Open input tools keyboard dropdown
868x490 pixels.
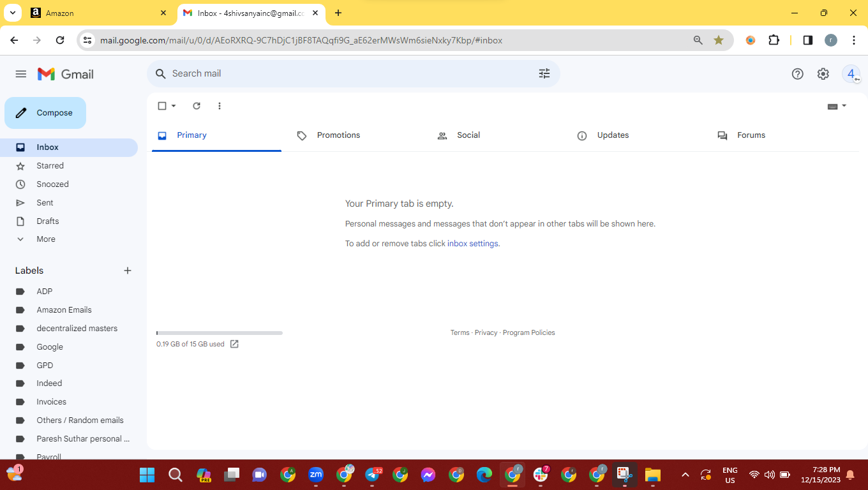point(837,106)
